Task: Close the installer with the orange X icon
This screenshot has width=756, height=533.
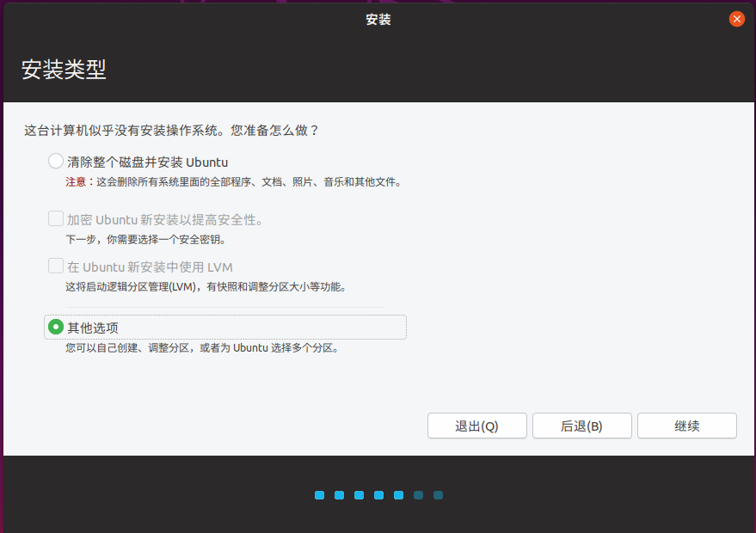Action: (x=736, y=19)
